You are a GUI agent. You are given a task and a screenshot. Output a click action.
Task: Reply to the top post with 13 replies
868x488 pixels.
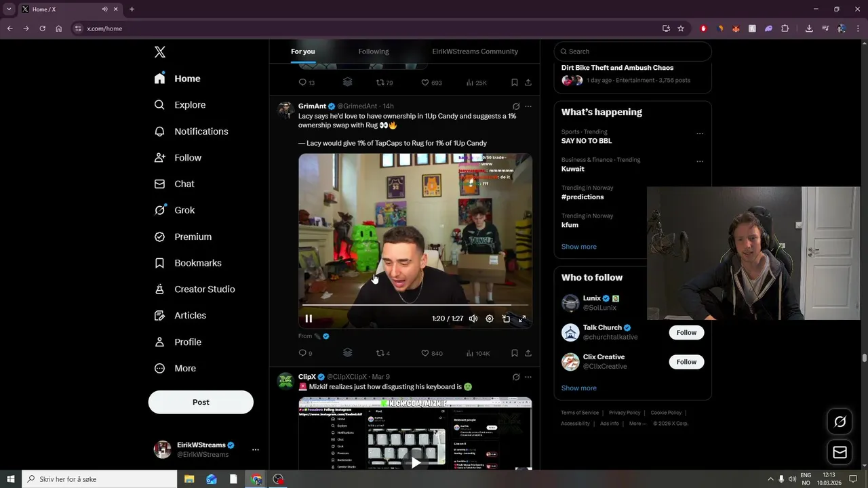(x=307, y=83)
